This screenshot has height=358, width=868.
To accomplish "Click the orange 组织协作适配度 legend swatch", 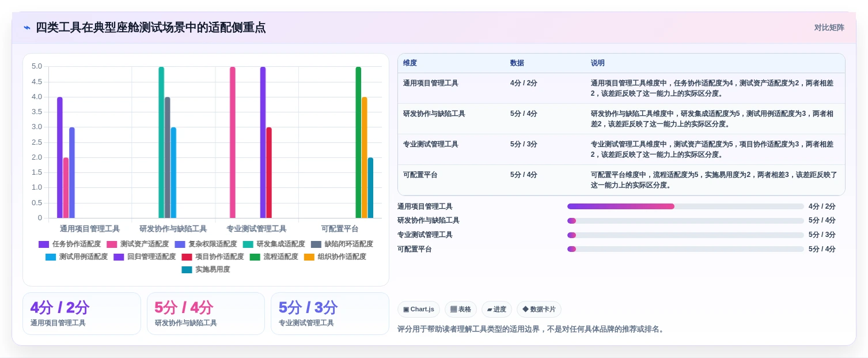I will click(x=309, y=257).
